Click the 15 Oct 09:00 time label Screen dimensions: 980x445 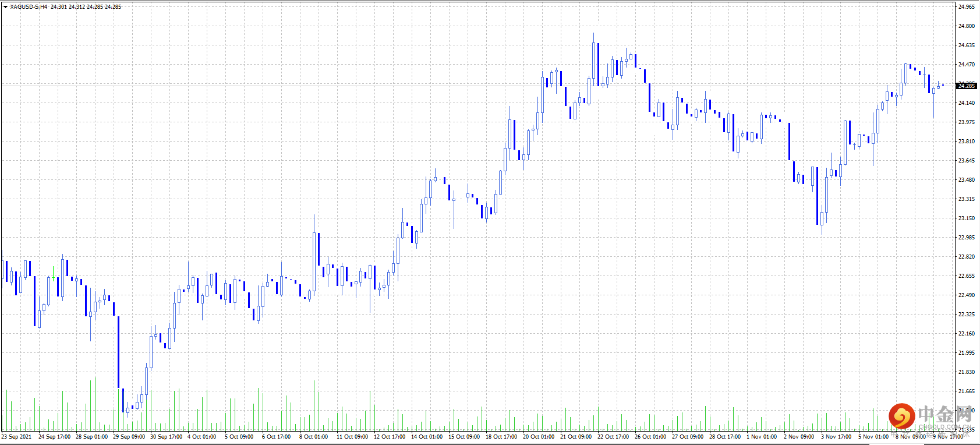(464, 437)
